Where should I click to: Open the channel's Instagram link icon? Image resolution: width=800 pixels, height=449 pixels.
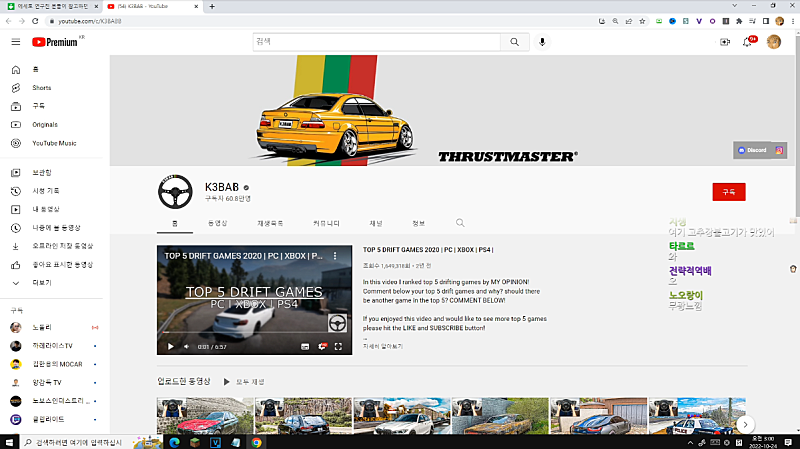pyautogui.click(x=779, y=150)
